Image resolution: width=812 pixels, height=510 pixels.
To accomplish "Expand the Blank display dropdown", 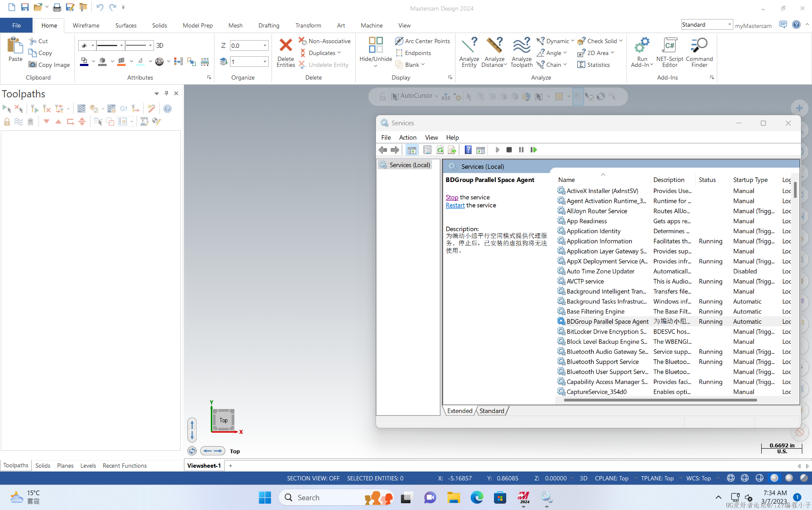I will point(423,65).
